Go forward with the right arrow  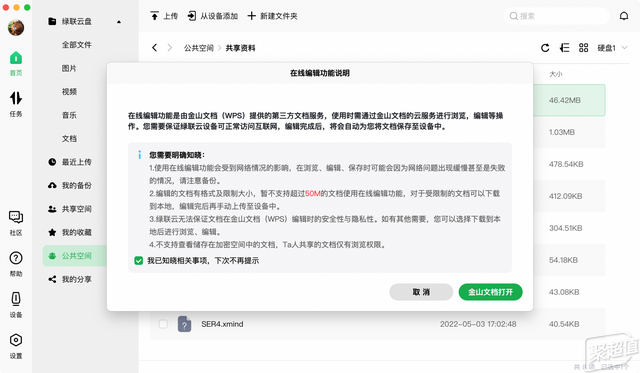(x=170, y=48)
